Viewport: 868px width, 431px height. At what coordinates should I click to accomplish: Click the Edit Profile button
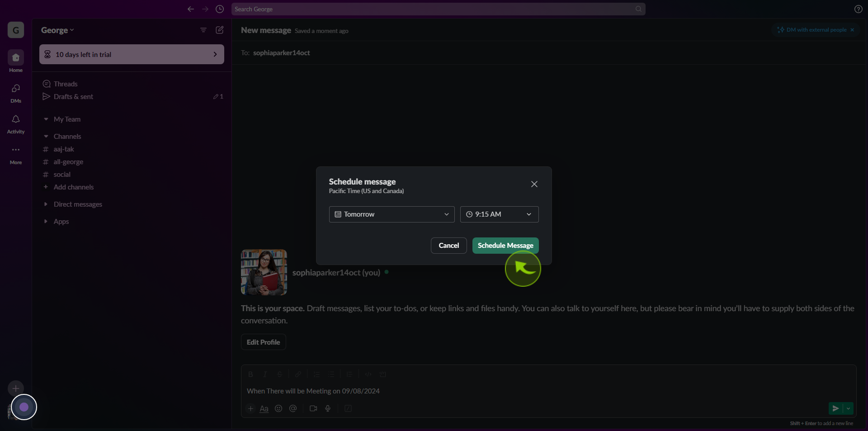tap(263, 342)
